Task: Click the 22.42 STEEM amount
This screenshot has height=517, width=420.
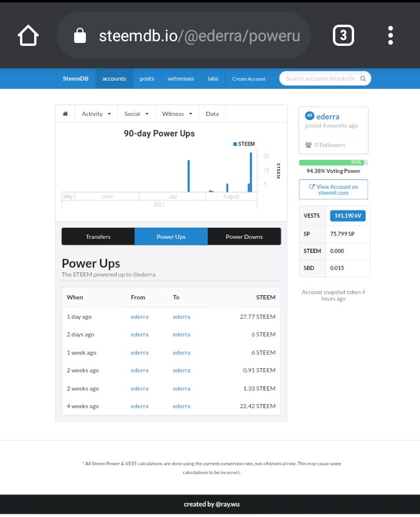Action: (258, 406)
